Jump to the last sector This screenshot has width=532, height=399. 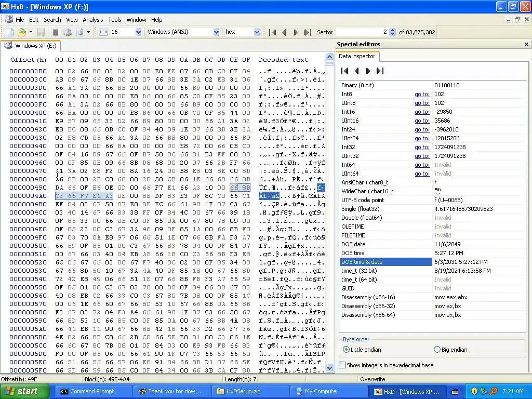pos(308,32)
